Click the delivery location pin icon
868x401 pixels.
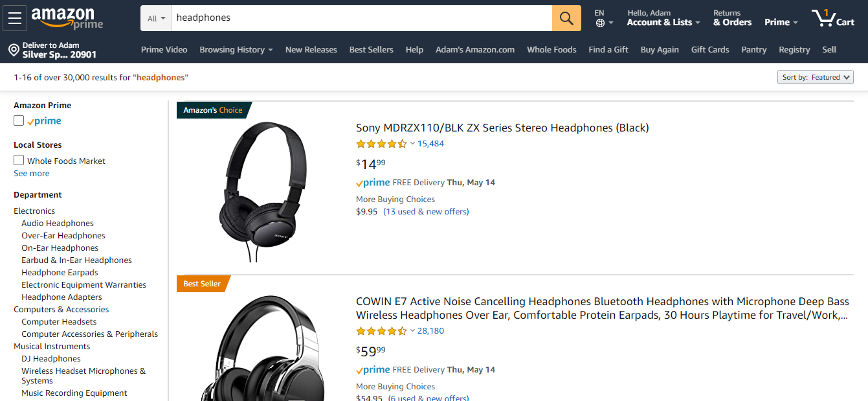click(x=14, y=50)
